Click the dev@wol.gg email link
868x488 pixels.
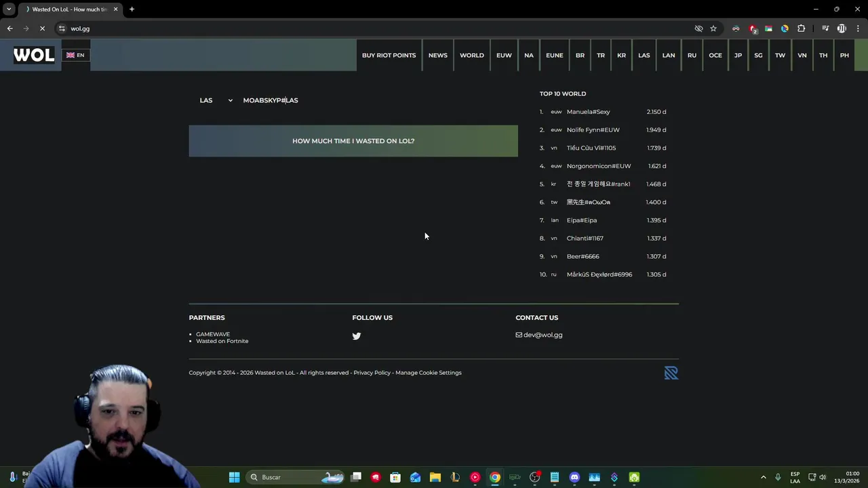pyautogui.click(x=539, y=335)
